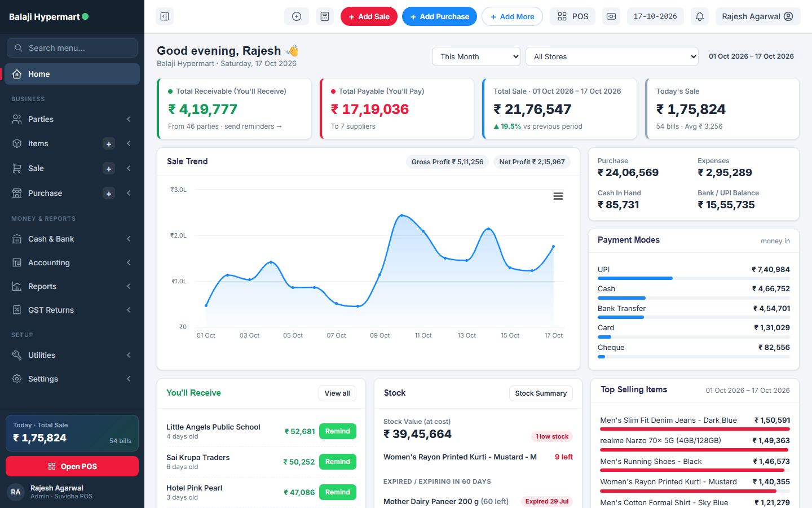Viewport: 812px width, 508px height.
Task: Click the UPI payment mode progress bar
Action: (694, 278)
